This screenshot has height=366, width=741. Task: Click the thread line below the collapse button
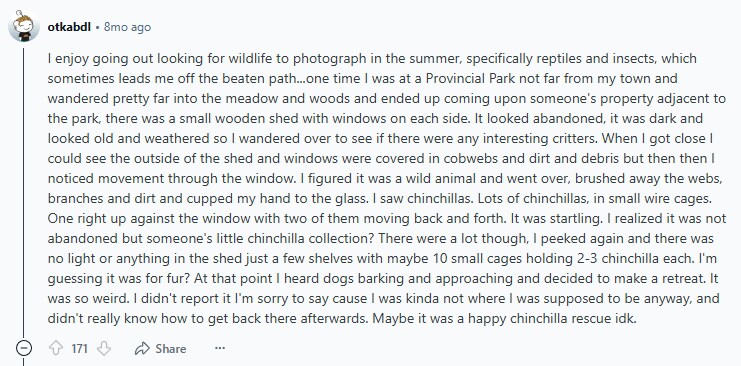24,361
